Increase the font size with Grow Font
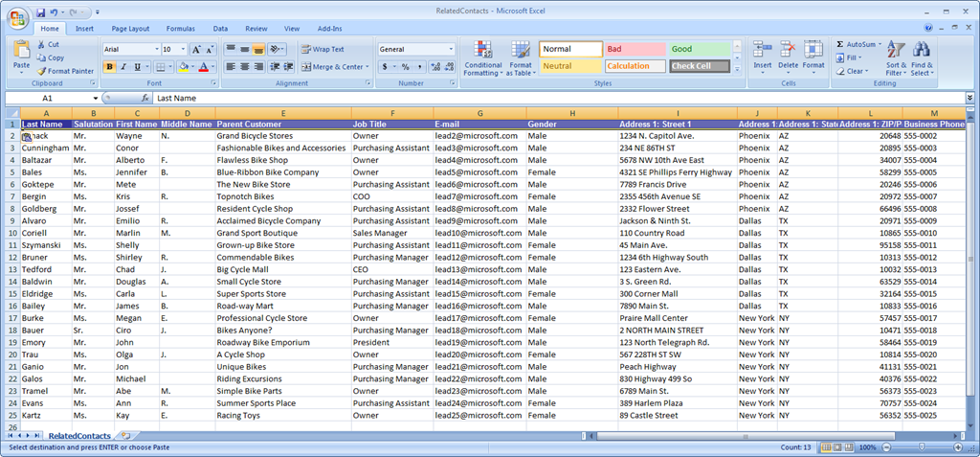 [x=196, y=50]
